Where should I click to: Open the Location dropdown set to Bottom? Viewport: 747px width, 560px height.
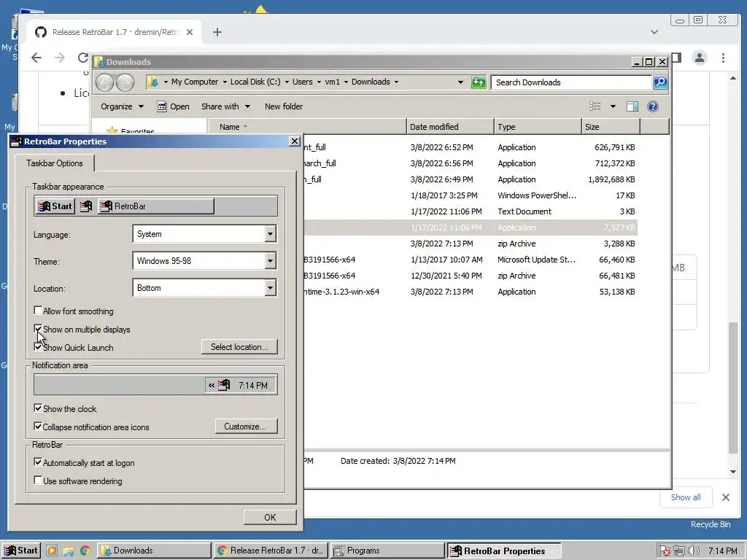(x=205, y=288)
